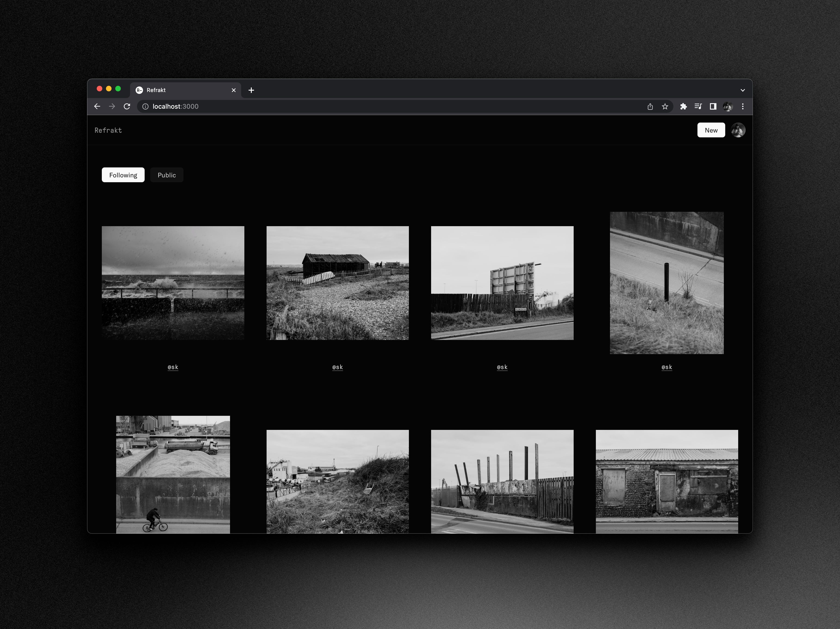Open the media control playlist icon
The image size is (840, 629).
tap(698, 106)
